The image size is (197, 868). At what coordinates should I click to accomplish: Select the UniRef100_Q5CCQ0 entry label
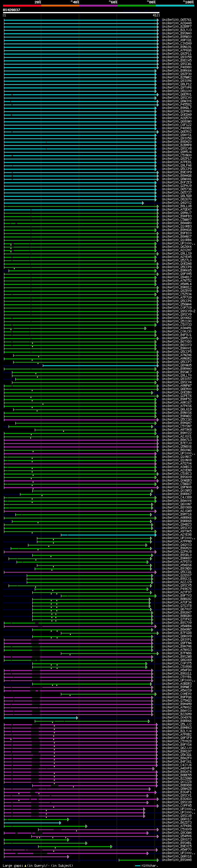pyautogui.click(x=176, y=419)
